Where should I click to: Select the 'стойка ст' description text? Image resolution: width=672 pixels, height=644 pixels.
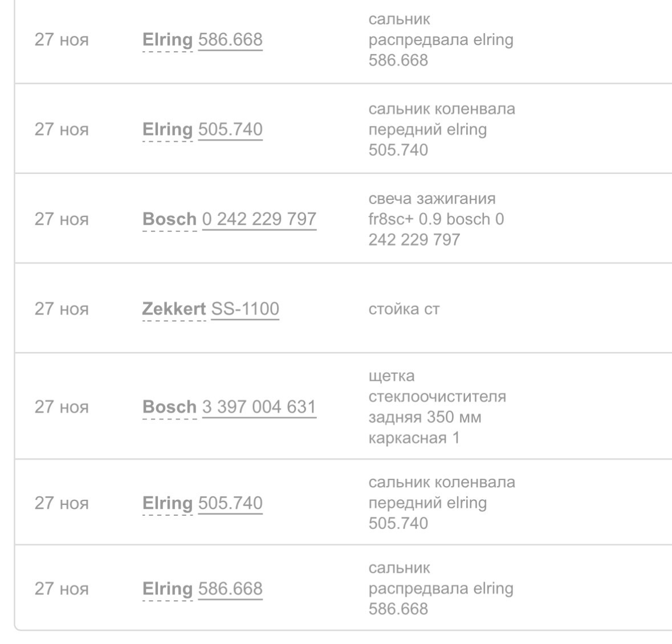pyautogui.click(x=404, y=309)
